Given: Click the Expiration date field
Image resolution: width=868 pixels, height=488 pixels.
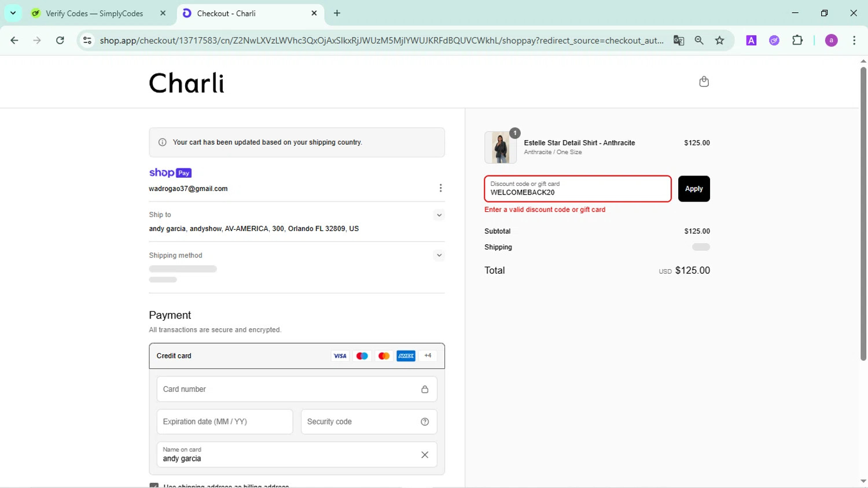Looking at the screenshot, I should (225, 421).
